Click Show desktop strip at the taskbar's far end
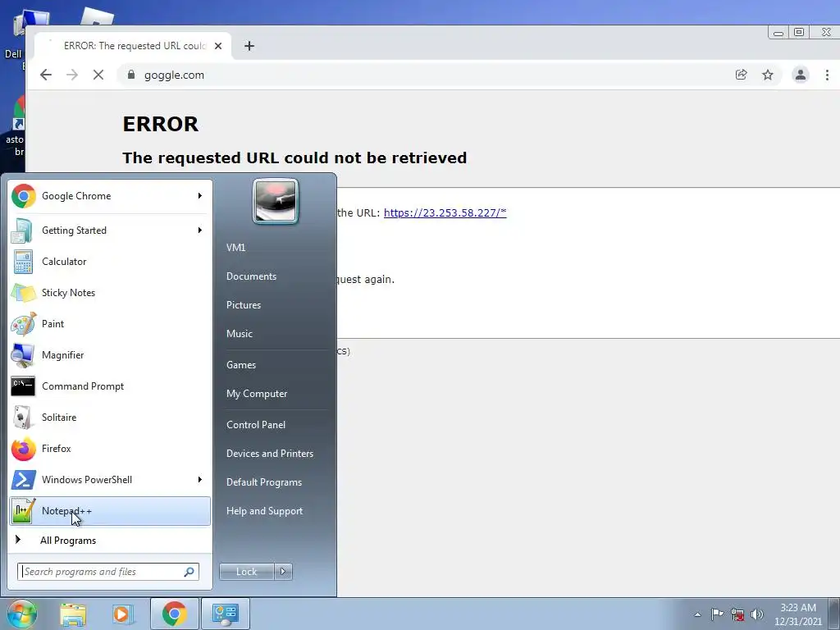The image size is (840, 630). [x=834, y=614]
